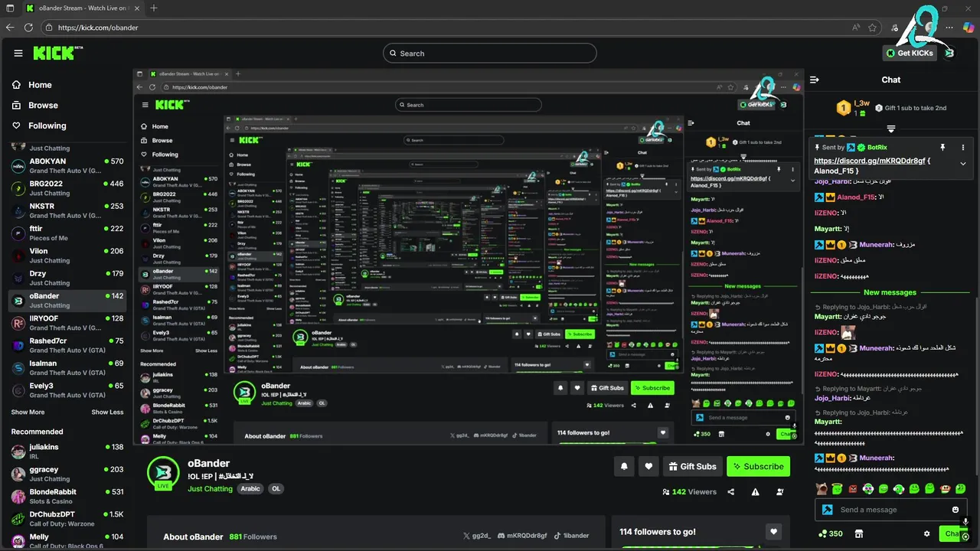
Task: Click the 350 channel points icon
Action: [x=830, y=534]
